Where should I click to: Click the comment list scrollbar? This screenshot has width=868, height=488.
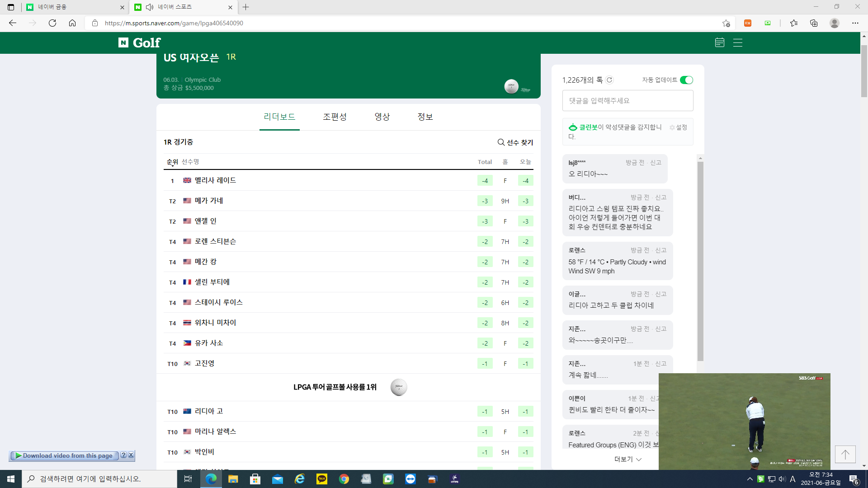[x=700, y=261]
